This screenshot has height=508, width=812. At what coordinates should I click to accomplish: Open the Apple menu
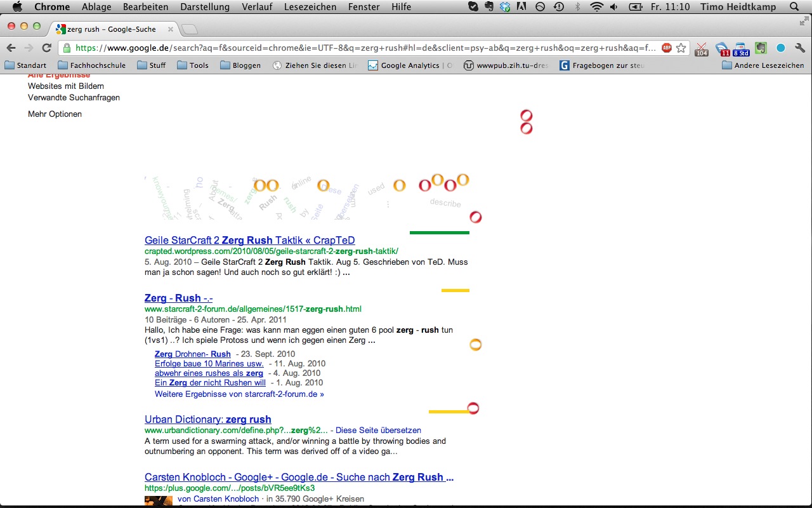point(17,7)
